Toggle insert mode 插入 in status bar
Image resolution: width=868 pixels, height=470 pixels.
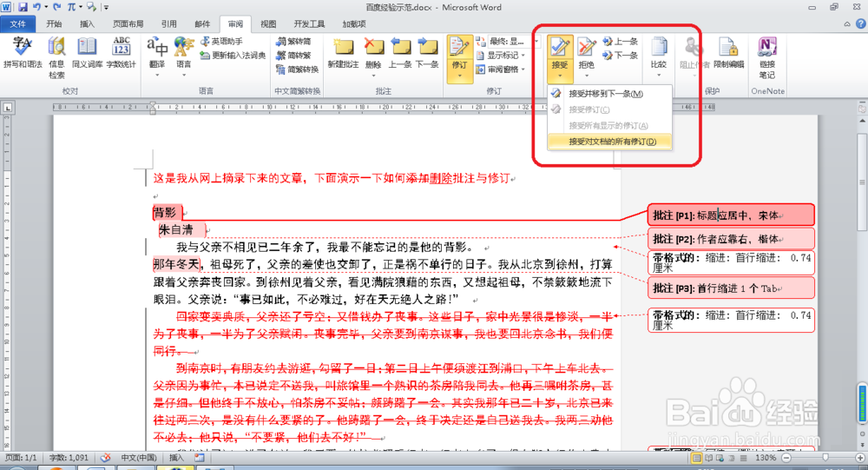[176, 458]
